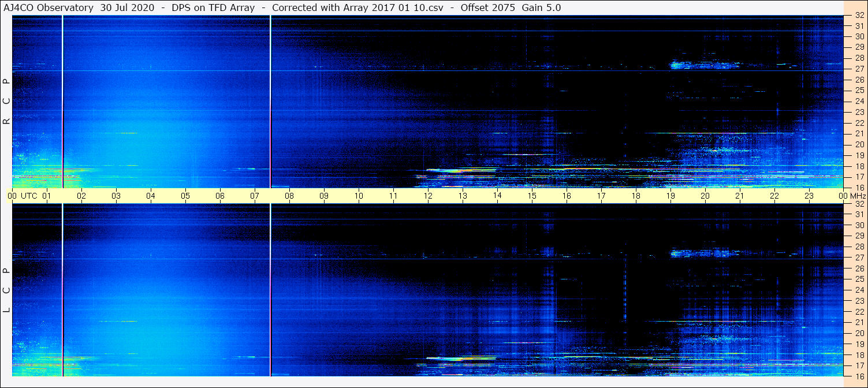Select the date "30 Jul 2020" in header
Viewport: 868px width, 388px height.
(x=127, y=8)
